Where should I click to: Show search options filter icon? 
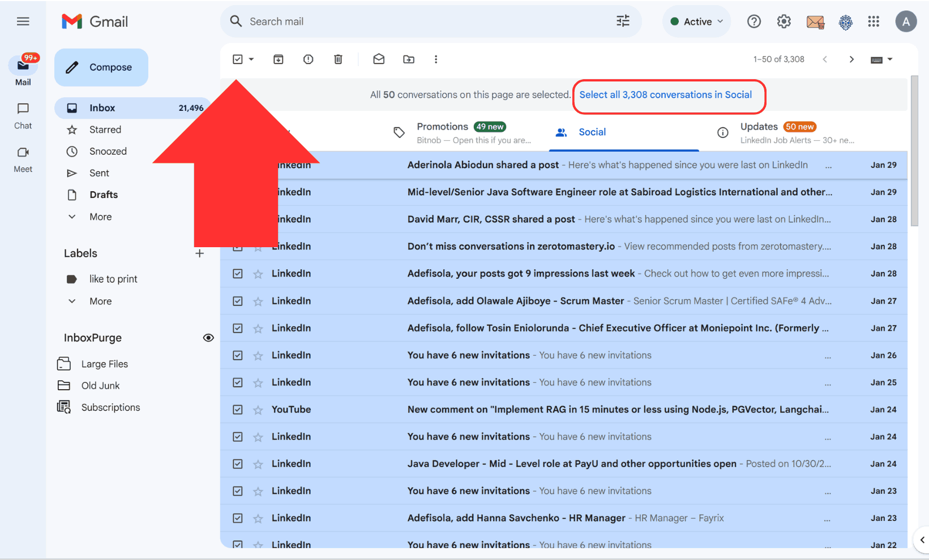623,21
